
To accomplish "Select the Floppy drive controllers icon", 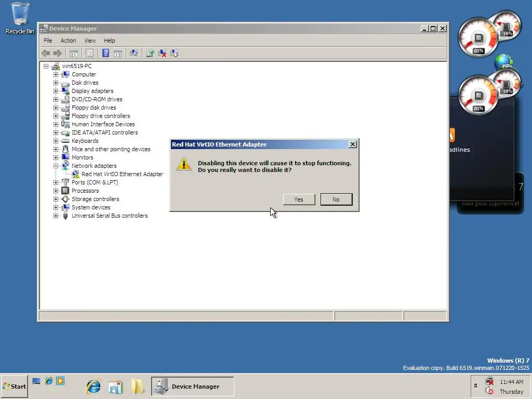I will [x=65, y=116].
